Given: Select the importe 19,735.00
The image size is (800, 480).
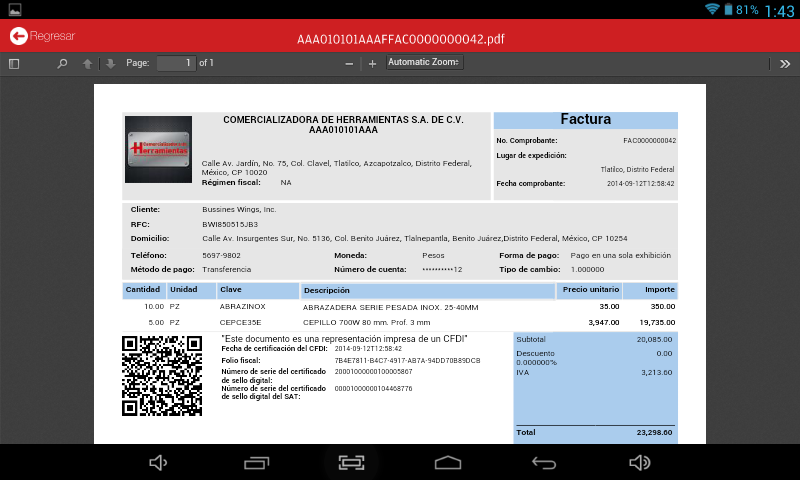Looking at the screenshot, I should tap(657, 322).
